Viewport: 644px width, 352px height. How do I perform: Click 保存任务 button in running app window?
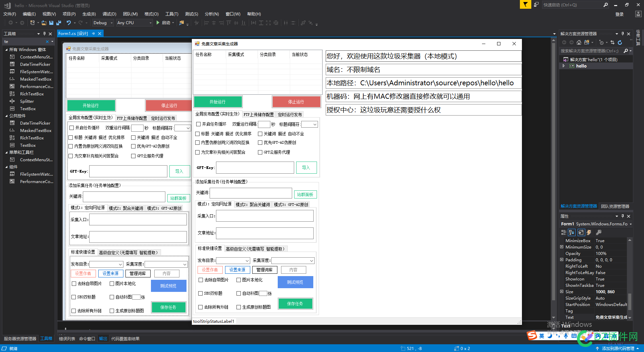295,304
